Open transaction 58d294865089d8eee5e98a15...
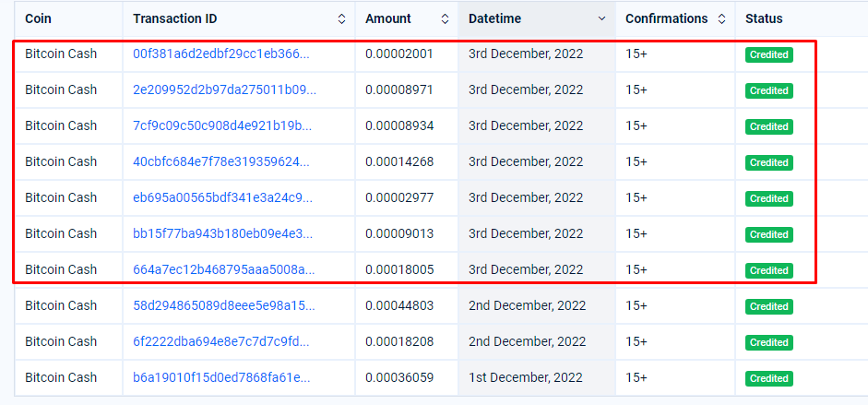This screenshot has height=405, width=868. tap(223, 305)
